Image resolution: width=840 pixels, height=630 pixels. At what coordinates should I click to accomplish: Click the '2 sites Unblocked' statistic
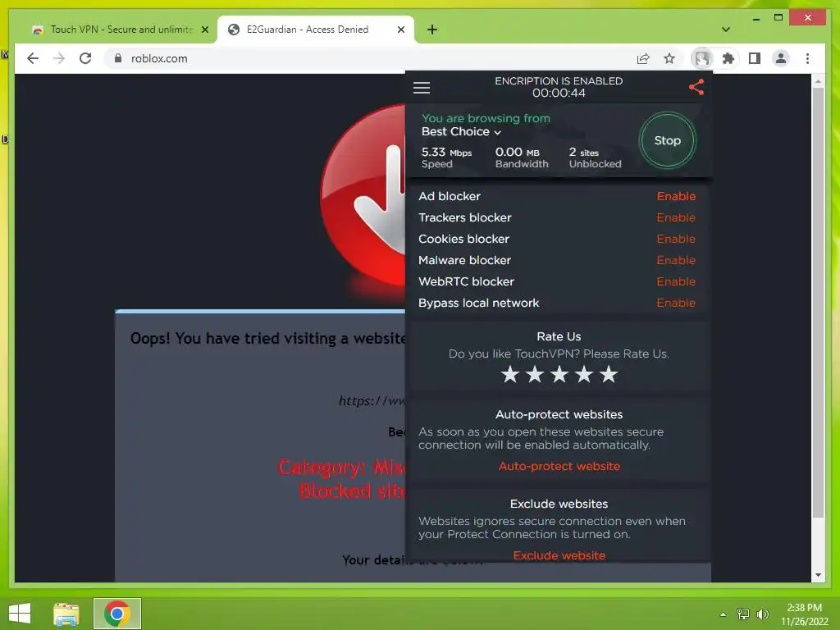tap(595, 158)
